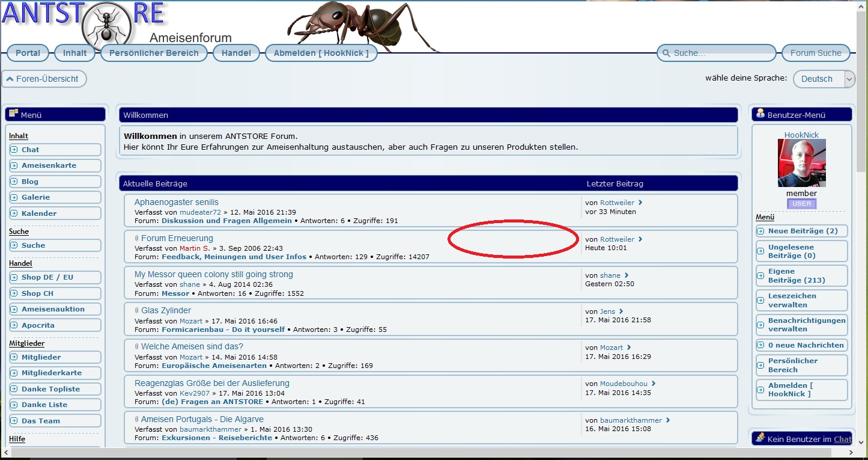Click attachment icon beside Glas Zylinder
The height and width of the screenshot is (460, 868).
(137, 311)
